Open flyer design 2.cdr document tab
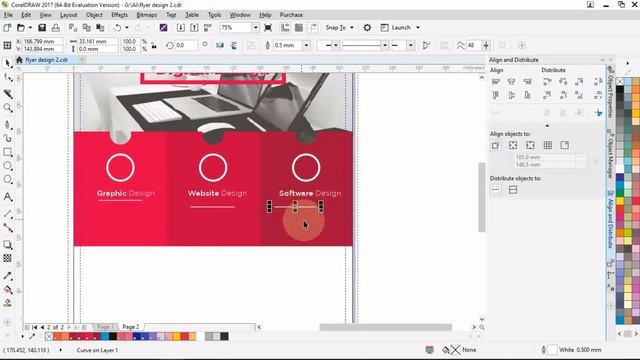 46,60
